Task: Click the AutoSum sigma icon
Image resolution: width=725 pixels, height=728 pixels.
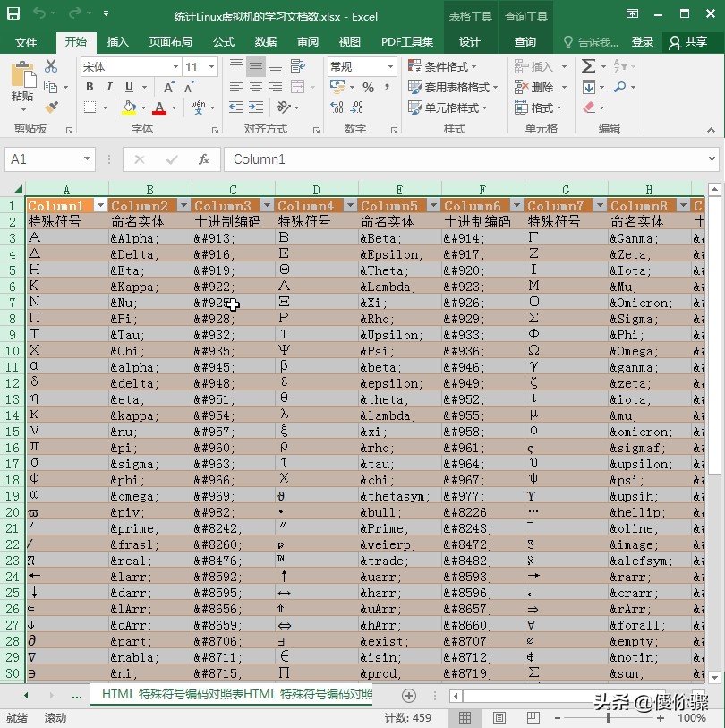Action: pyautogui.click(x=589, y=66)
